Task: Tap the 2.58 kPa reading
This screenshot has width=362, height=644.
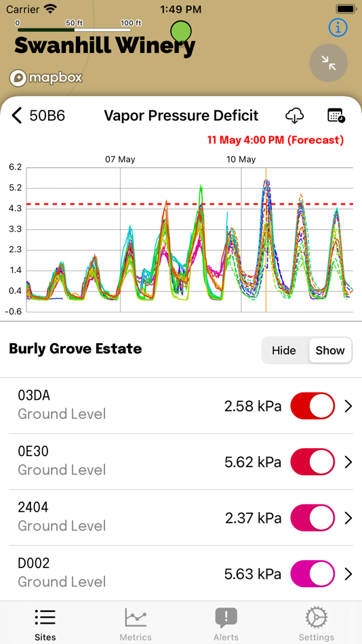Action: click(253, 406)
